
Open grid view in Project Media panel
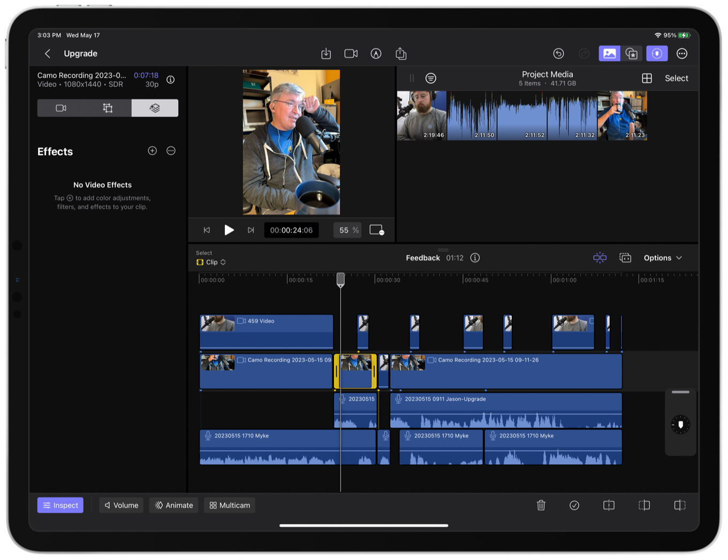(x=647, y=78)
